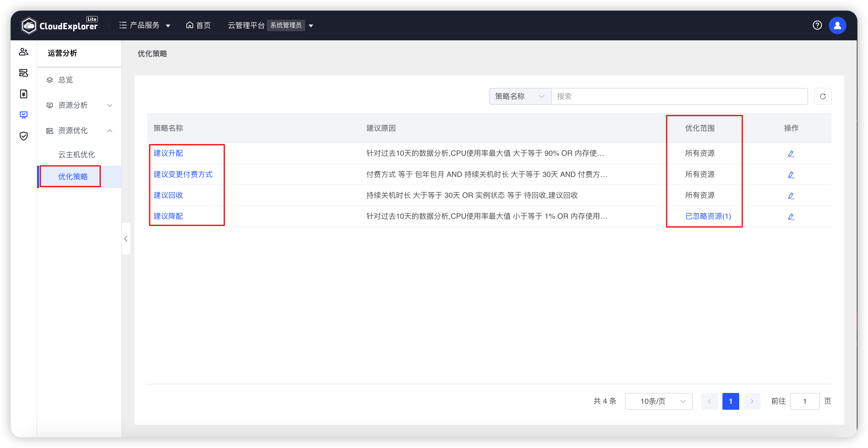
Task: Open the billing document sidebar icon
Action: (24, 94)
